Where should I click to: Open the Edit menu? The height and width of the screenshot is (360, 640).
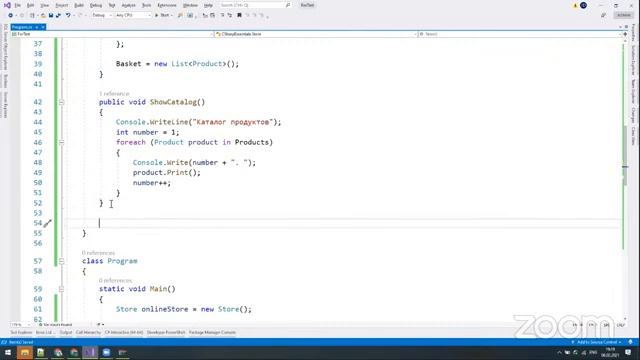pos(31,5)
